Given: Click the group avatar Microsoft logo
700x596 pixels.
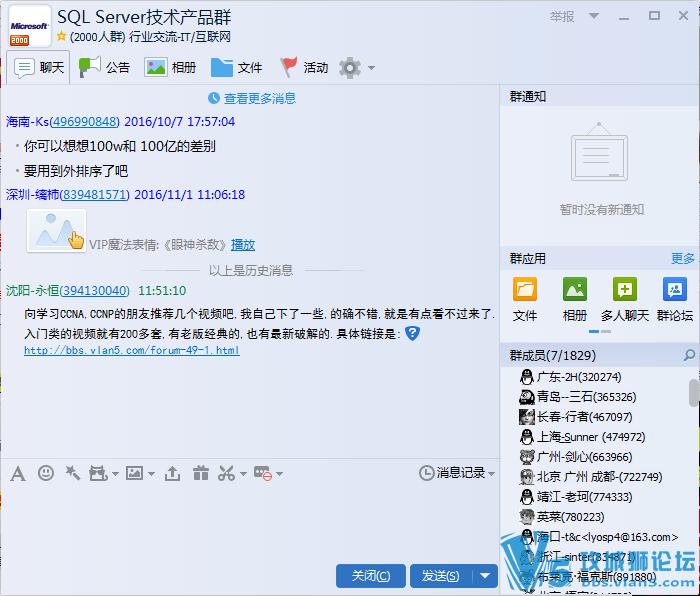Looking at the screenshot, I should (29, 27).
